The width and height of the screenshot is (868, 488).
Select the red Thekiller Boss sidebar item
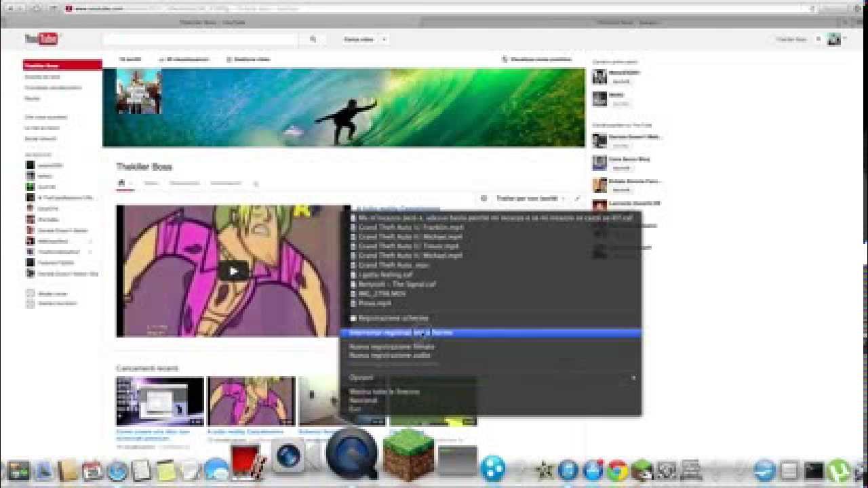pyautogui.click(x=62, y=66)
